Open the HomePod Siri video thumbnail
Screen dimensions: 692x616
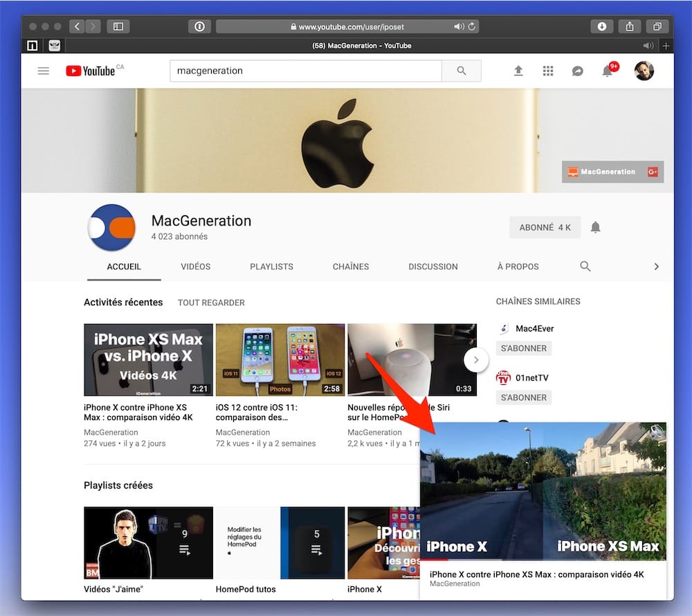tap(412, 360)
